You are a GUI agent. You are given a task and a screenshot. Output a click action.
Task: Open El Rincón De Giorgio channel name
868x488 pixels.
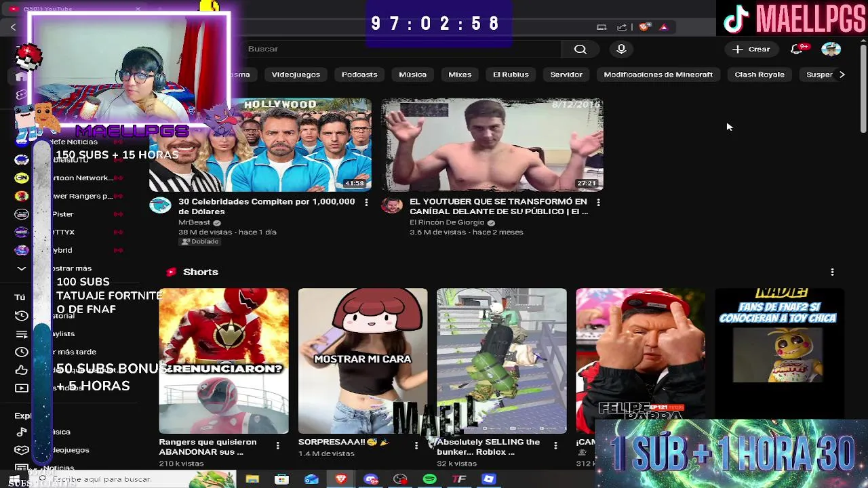coord(447,222)
